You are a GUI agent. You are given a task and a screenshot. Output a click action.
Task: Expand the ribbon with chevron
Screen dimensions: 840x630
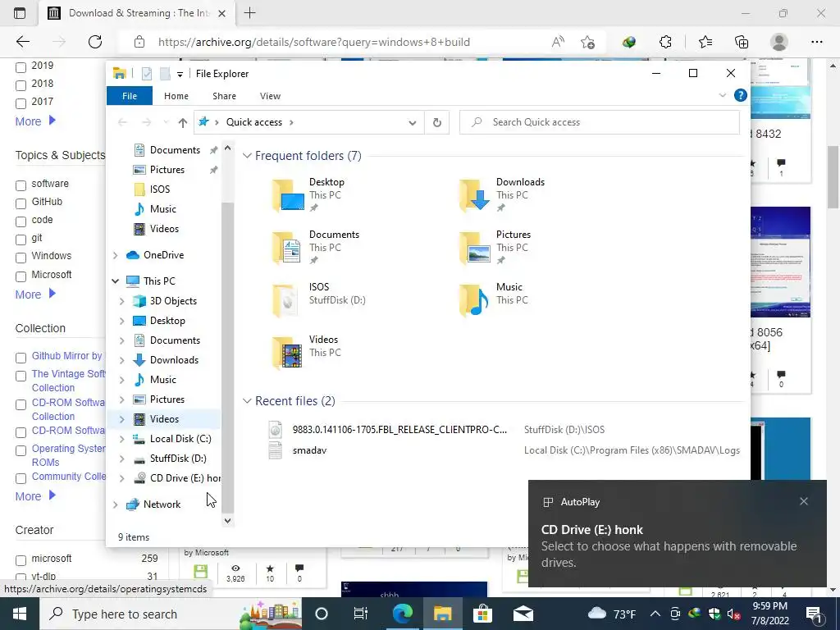pyautogui.click(x=722, y=95)
